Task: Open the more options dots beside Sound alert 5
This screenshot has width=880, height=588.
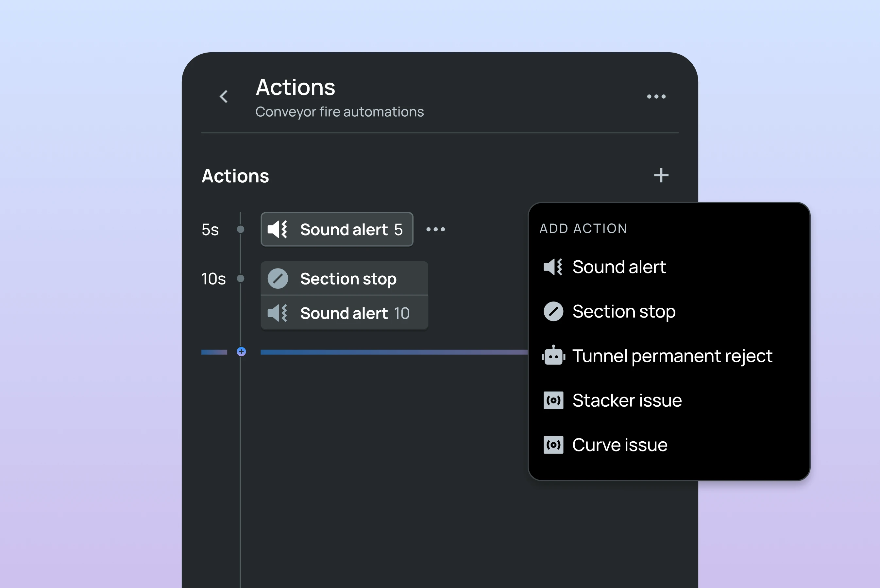Action: (435, 229)
